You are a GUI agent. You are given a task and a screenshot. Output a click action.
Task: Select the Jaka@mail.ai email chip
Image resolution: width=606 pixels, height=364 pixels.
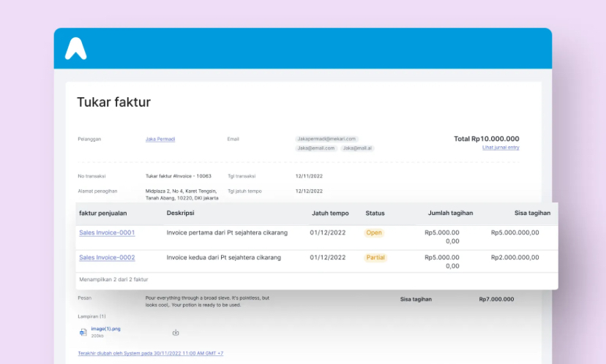[357, 148]
